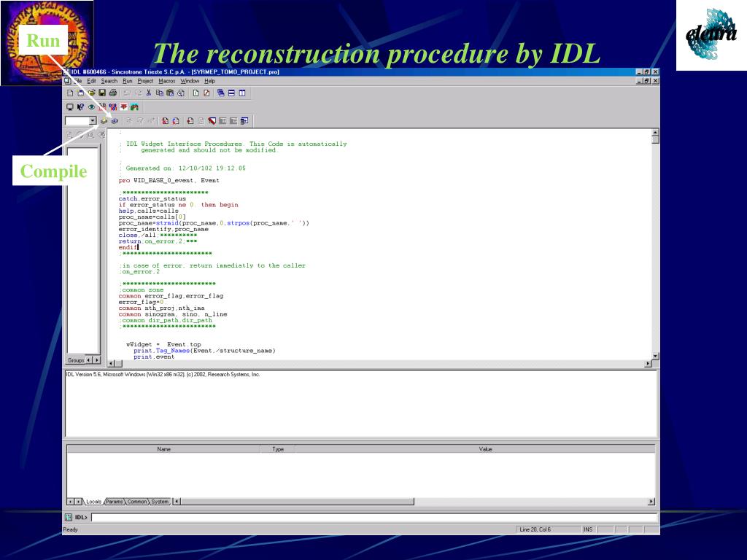Open the folder icon to open a file
Image resolution: width=747 pixels, height=560 pixels.
[x=91, y=93]
